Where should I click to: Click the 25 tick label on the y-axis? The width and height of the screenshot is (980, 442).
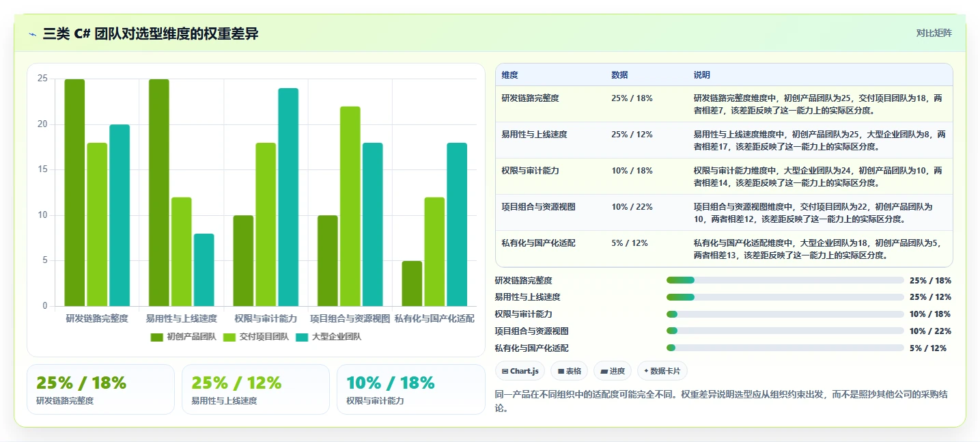tap(42, 79)
